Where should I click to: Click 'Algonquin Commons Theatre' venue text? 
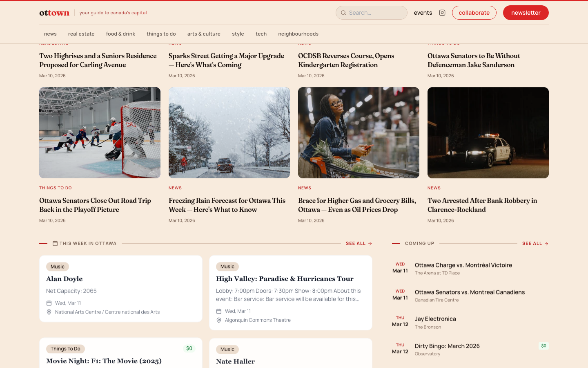[x=258, y=320]
